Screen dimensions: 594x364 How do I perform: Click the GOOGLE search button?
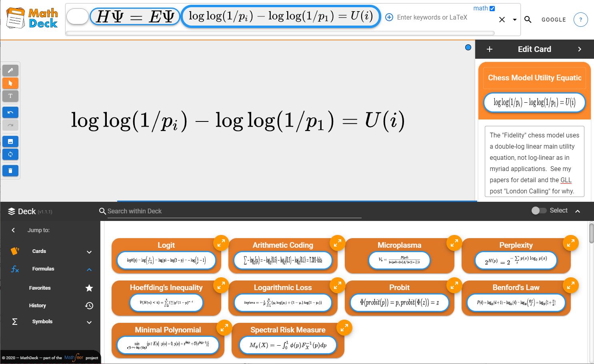tap(554, 20)
